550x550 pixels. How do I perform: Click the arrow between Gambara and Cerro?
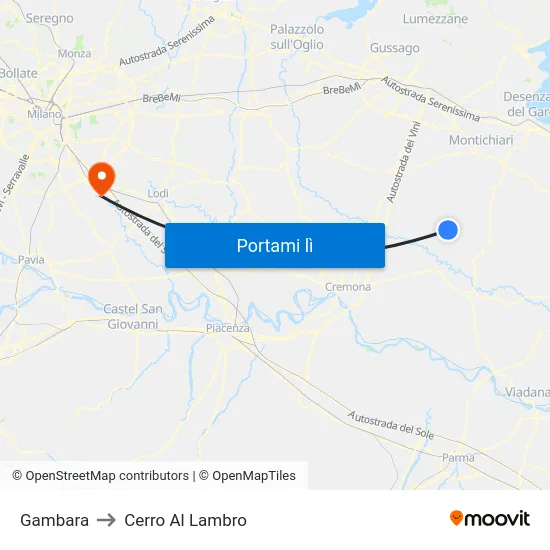pos(106,520)
